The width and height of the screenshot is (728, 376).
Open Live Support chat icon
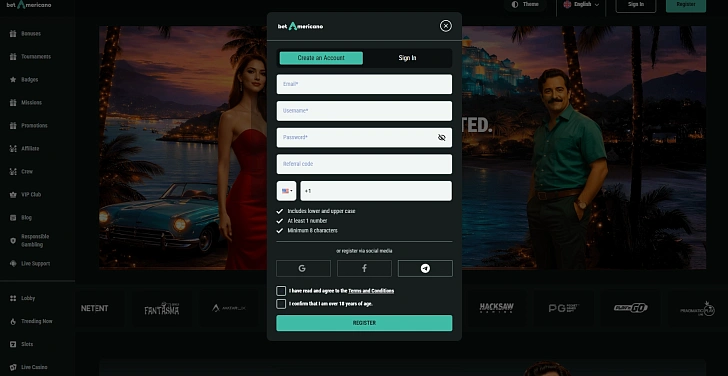pos(13,264)
